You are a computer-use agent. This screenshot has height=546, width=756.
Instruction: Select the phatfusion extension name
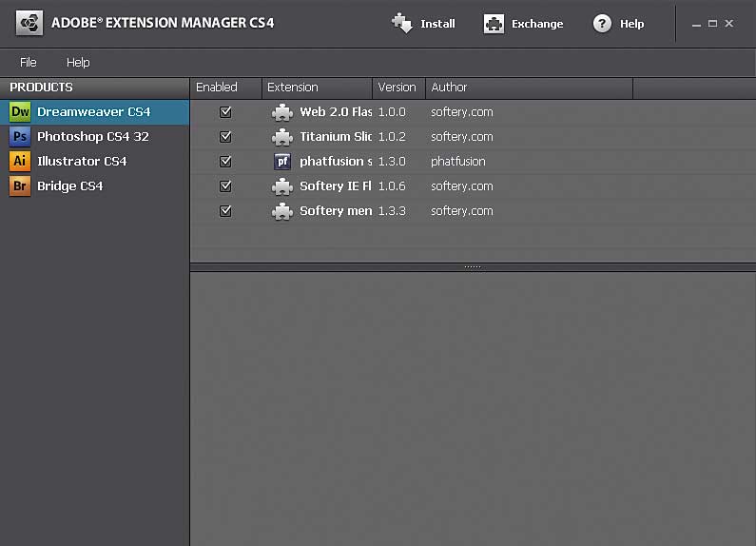click(x=336, y=161)
